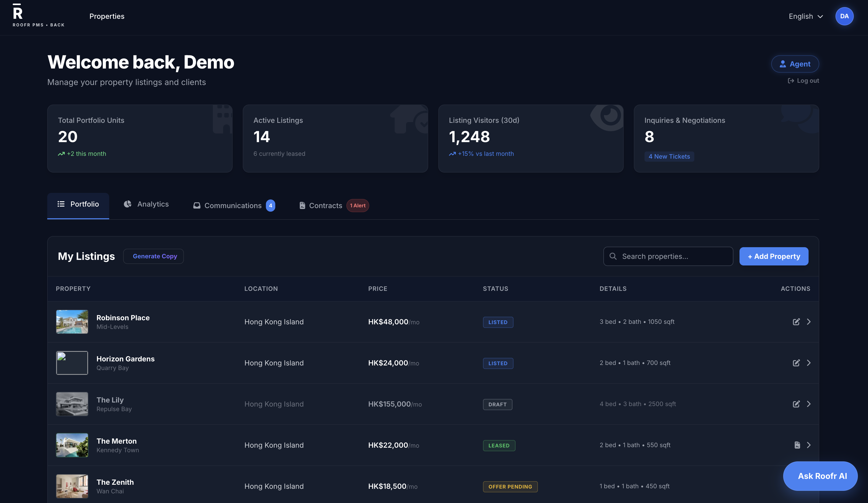Click the search magnifier icon
The height and width of the screenshot is (503, 868).
coord(613,256)
